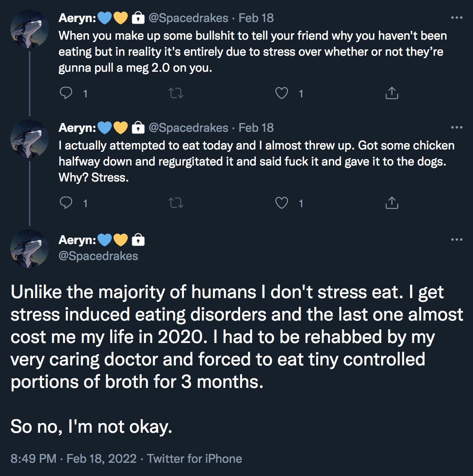
Task: Reply to the first tweet about lying to a friend
Action: pyautogui.click(x=66, y=93)
